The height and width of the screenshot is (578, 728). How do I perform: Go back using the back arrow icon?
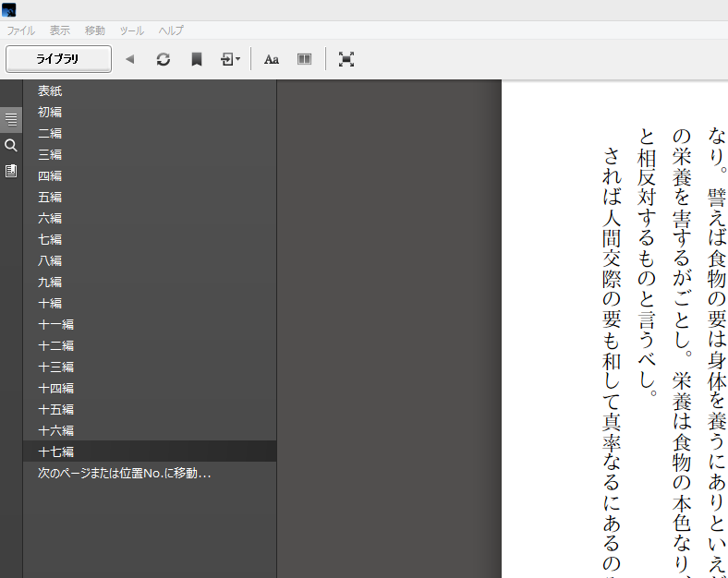click(130, 59)
